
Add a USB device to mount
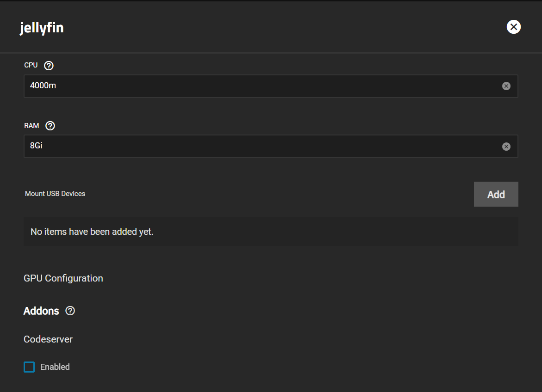(x=496, y=194)
